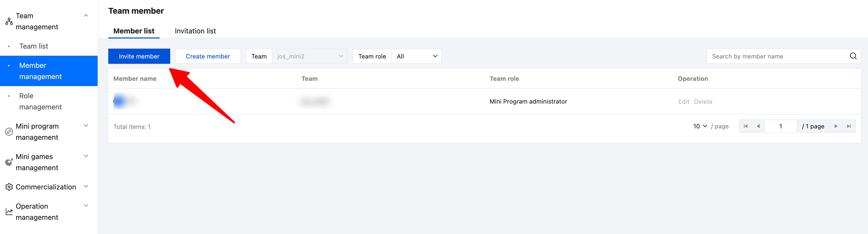Viewport: 868px width, 234px height.
Task: Open the jos_mini2 Team dropdown
Action: (310, 56)
